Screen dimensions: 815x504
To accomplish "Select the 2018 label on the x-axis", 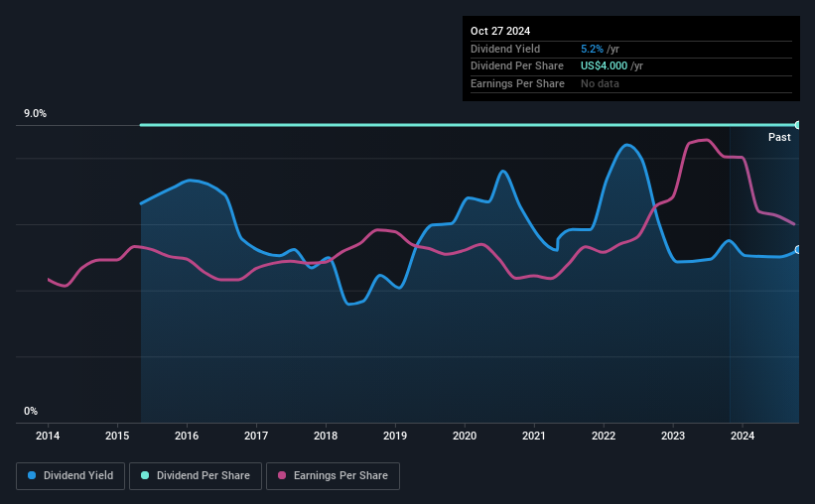I will point(326,436).
